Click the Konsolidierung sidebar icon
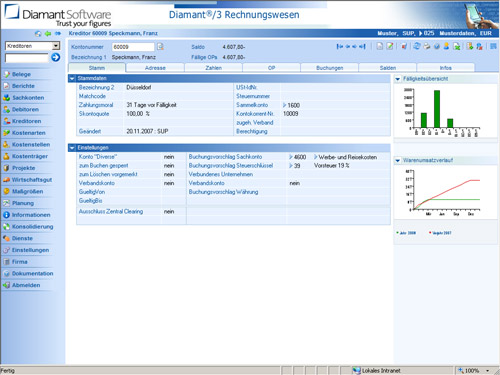The image size is (500, 375). (6, 226)
